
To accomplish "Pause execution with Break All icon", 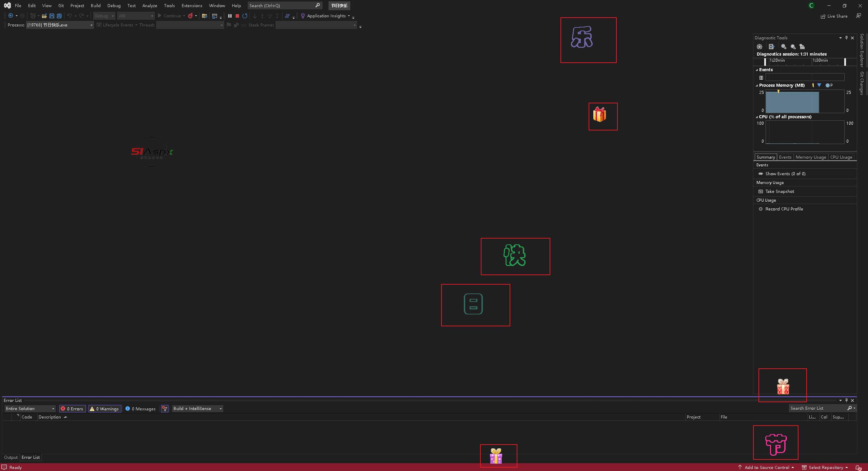I will (x=230, y=16).
